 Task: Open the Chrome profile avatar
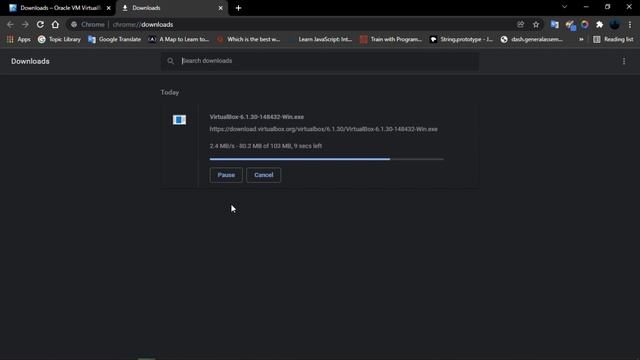point(614,24)
